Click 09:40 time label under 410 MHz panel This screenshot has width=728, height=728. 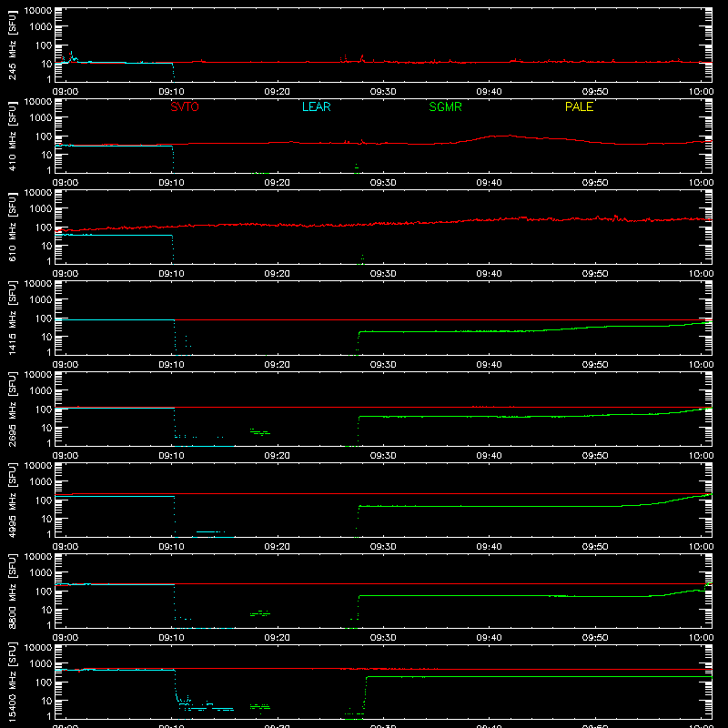pos(489,183)
